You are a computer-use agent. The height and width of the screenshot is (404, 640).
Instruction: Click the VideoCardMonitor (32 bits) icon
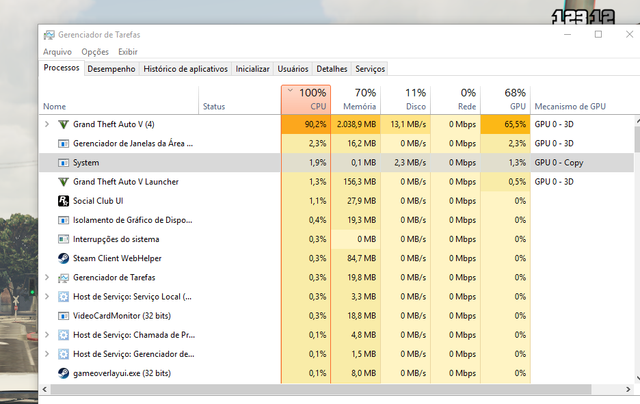pyautogui.click(x=63, y=316)
